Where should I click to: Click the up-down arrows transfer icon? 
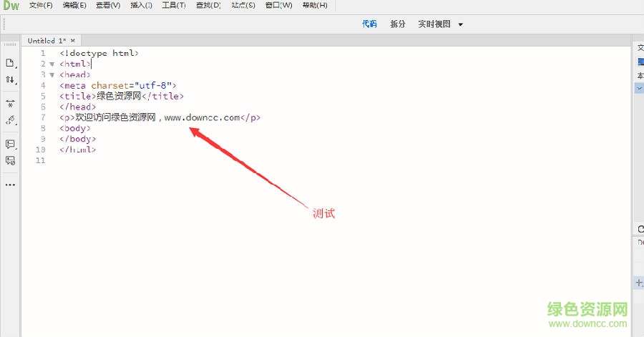point(10,79)
